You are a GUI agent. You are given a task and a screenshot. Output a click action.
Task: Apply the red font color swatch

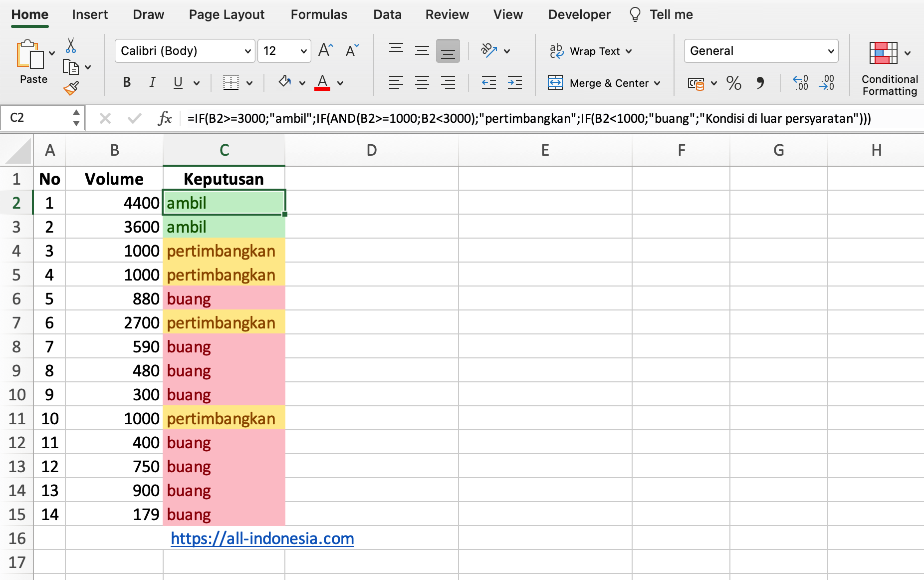coord(322,83)
